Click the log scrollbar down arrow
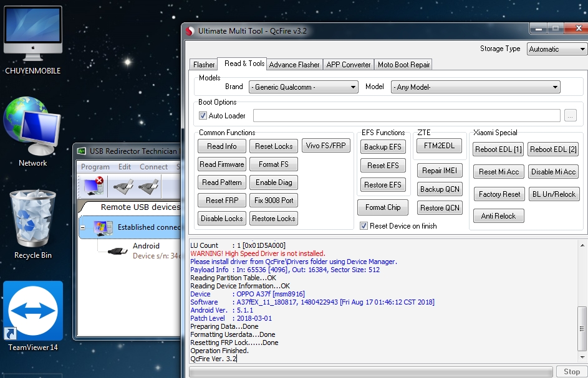588x378 pixels. (582, 357)
